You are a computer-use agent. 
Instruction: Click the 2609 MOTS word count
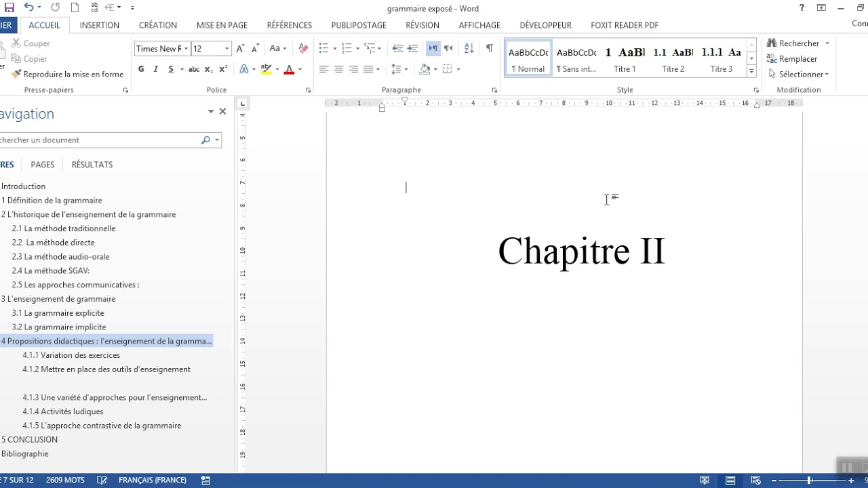(x=65, y=480)
